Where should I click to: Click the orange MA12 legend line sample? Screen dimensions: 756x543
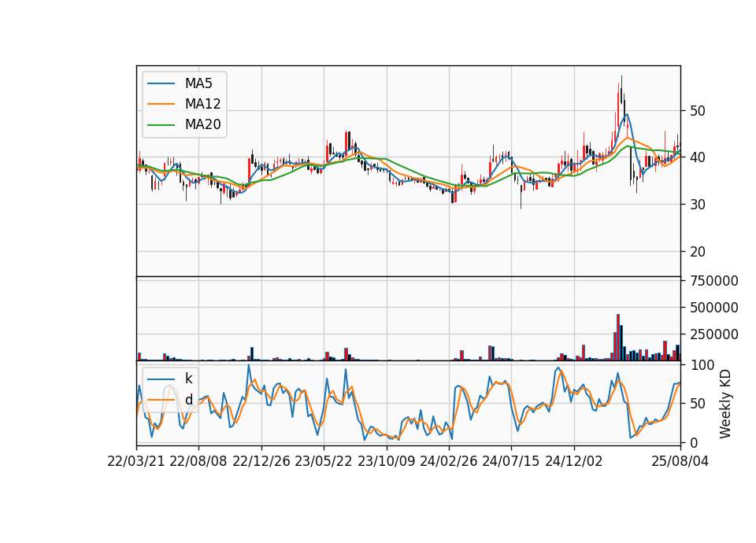tap(161, 104)
